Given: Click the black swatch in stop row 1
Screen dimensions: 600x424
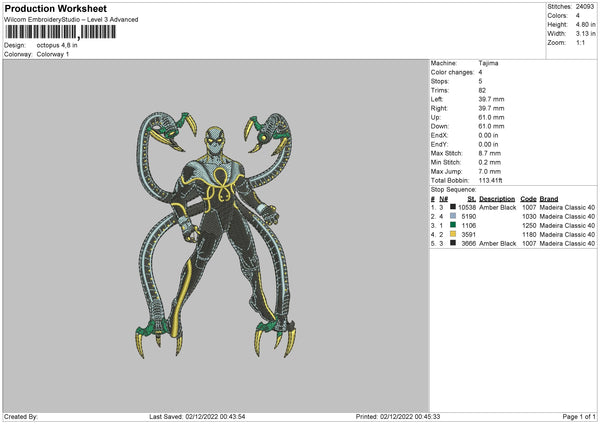Looking at the screenshot, I should [453, 207].
